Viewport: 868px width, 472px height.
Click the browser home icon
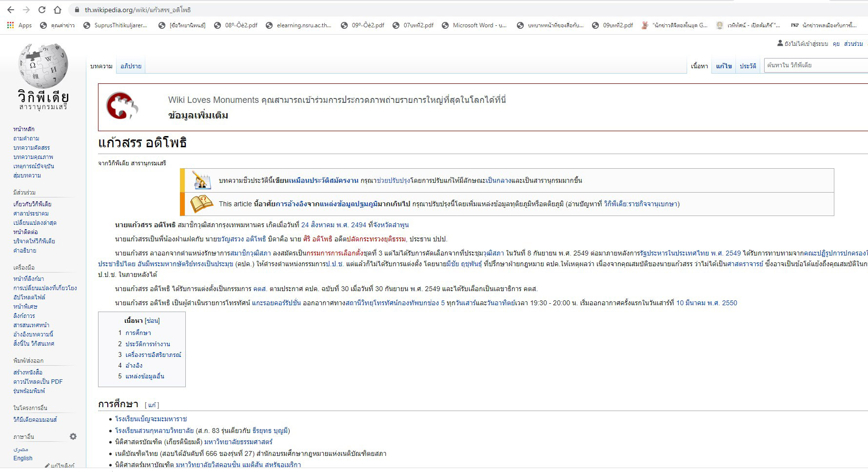pos(58,10)
